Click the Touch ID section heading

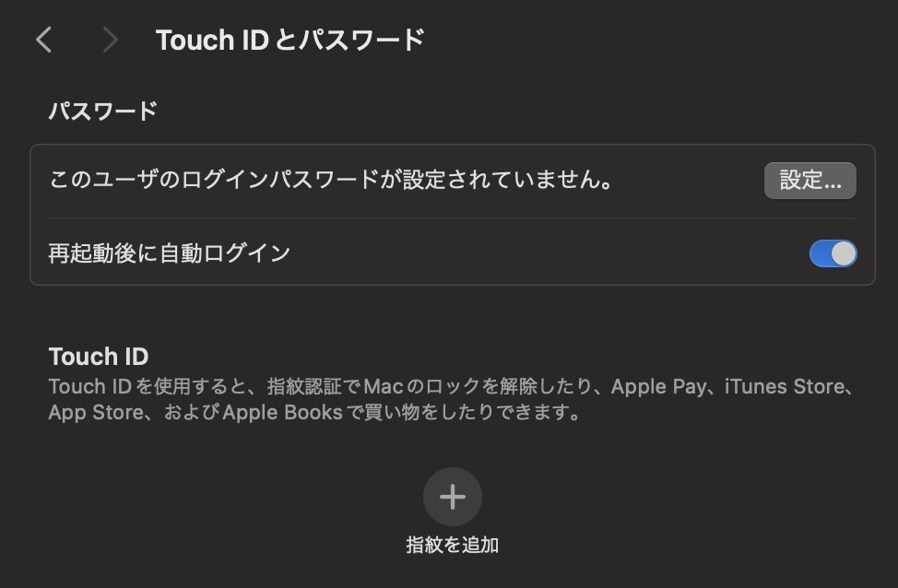coord(99,357)
